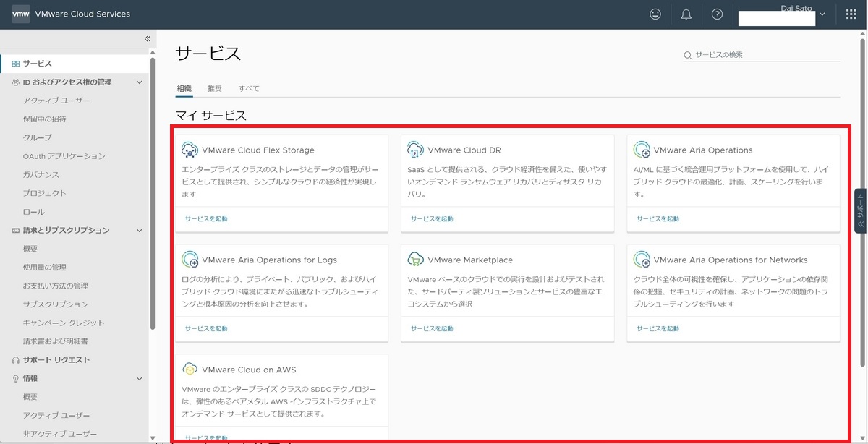
Task: Open the Dai Sato account dropdown
Action: point(822,14)
